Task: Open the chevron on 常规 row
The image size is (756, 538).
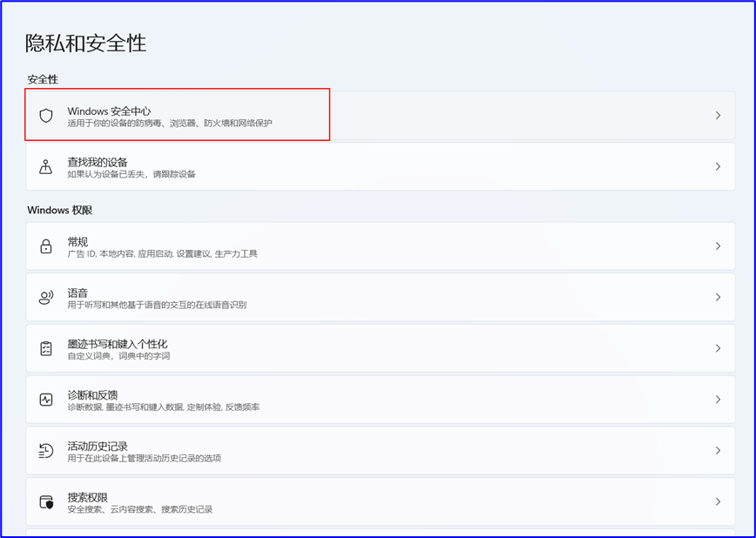Action: (718, 245)
